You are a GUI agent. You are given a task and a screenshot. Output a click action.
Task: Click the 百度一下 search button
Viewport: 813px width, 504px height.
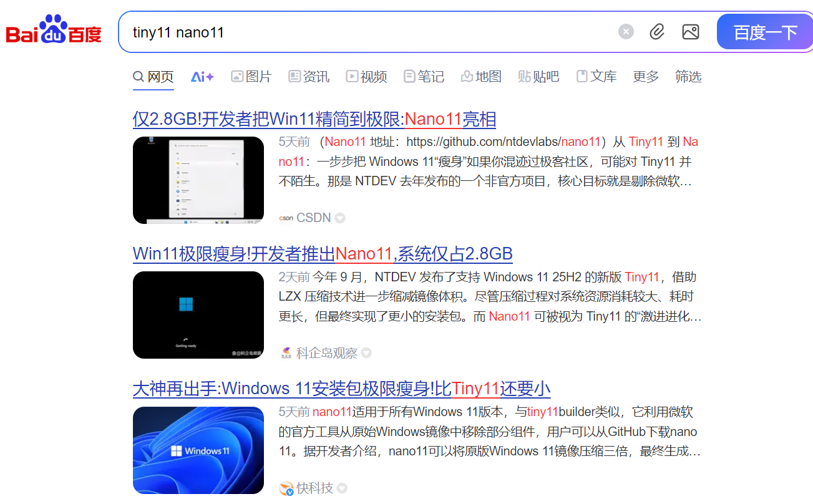[765, 32]
